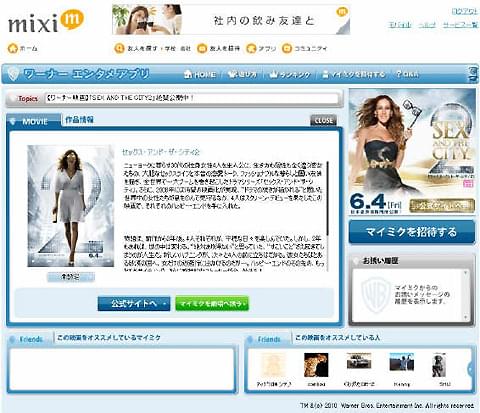This screenshot has width=480, height=413.
Task: Open the サービス一覧 link at top right
Action: (x=460, y=25)
